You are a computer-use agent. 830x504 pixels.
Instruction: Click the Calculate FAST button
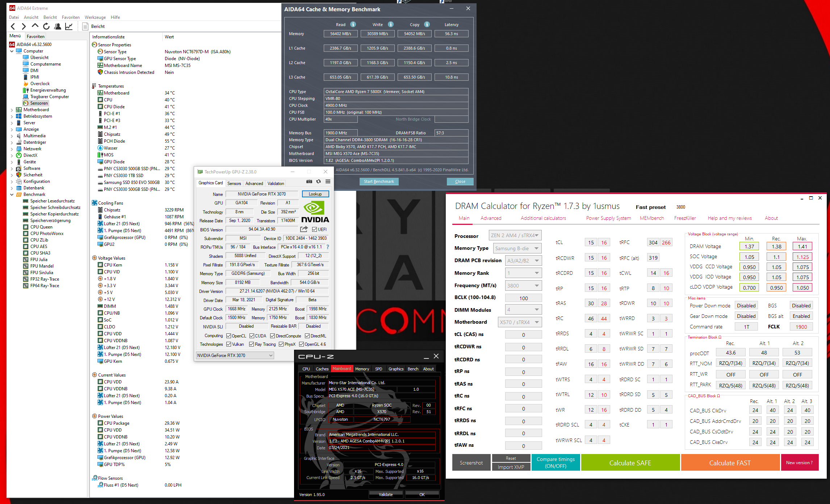coord(730,463)
